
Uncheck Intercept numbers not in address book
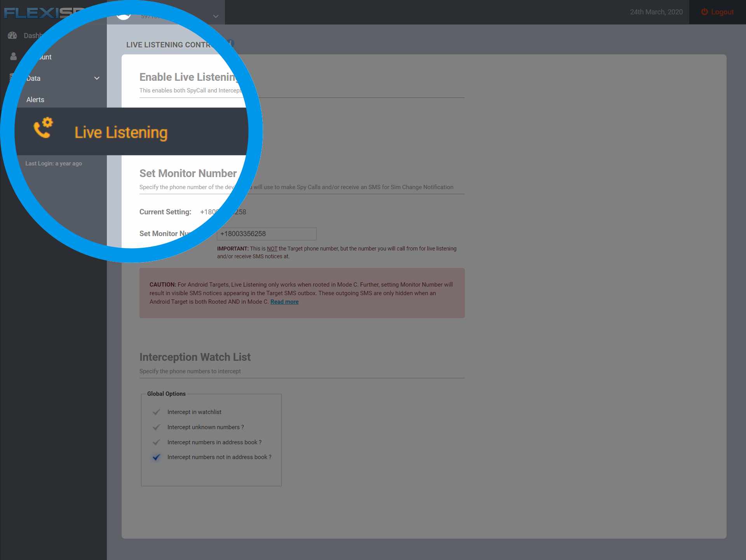(157, 457)
